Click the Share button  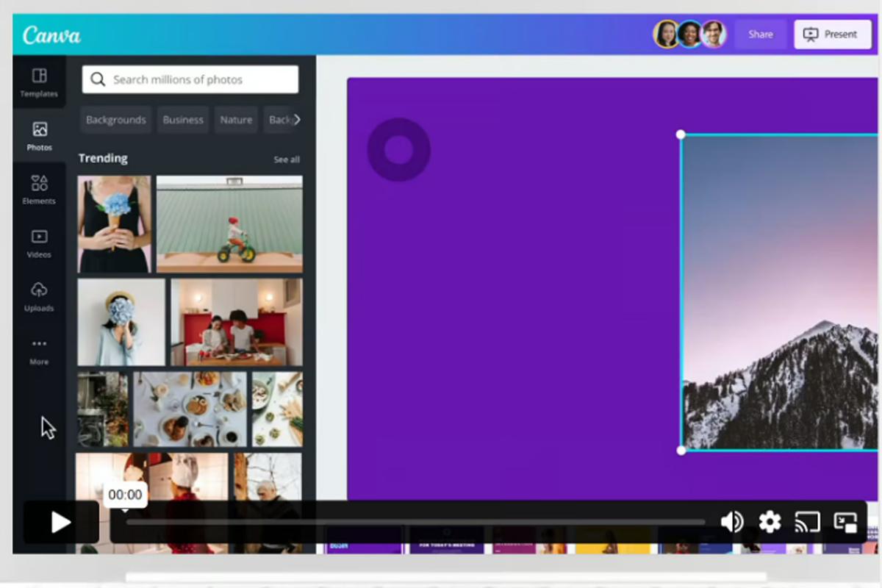(760, 35)
